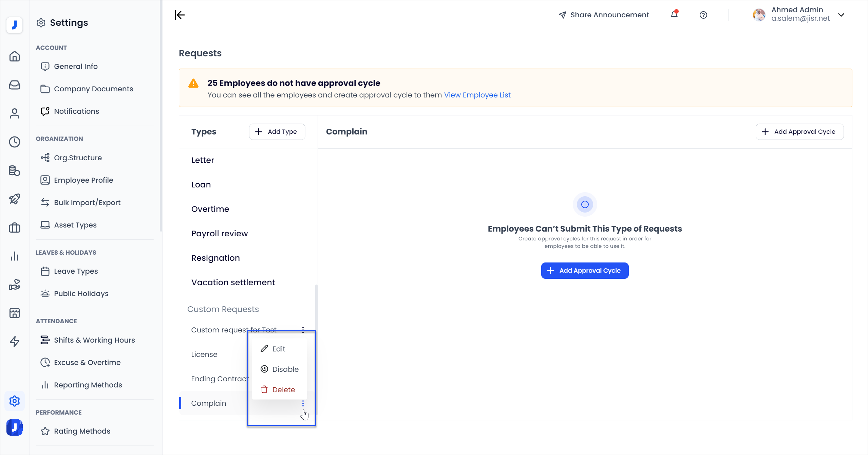
Task: Open the inbox tray icon in rail
Action: pyautogui.click(x=15, y=85)
